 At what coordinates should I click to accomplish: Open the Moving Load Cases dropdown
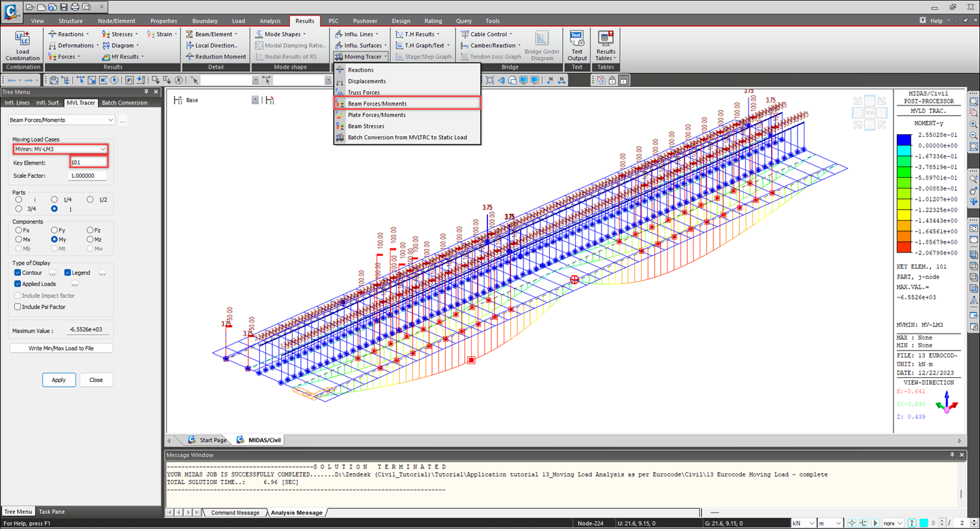(61, 149)
